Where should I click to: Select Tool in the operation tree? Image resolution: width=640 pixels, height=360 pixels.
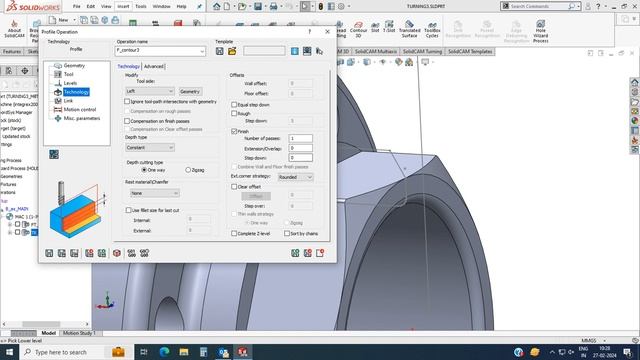coord(69,74)
